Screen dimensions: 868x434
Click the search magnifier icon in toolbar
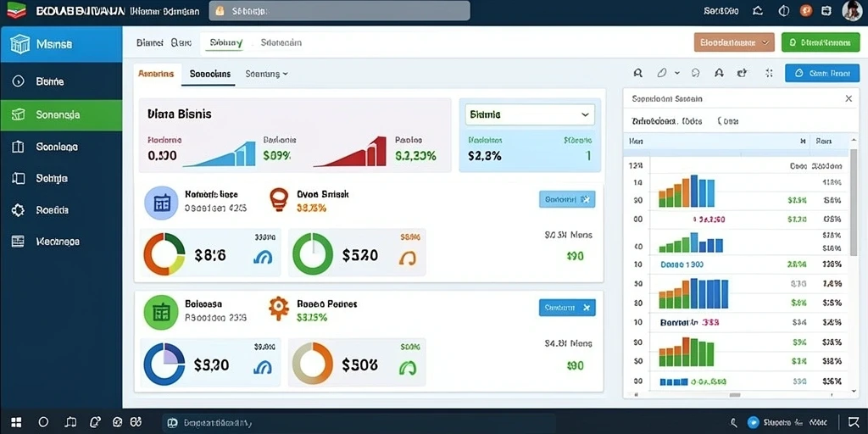[x=637, y=73]
